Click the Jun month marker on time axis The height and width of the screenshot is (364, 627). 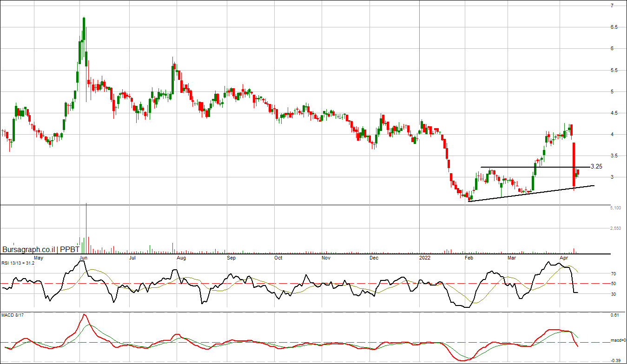coord(83,257)
